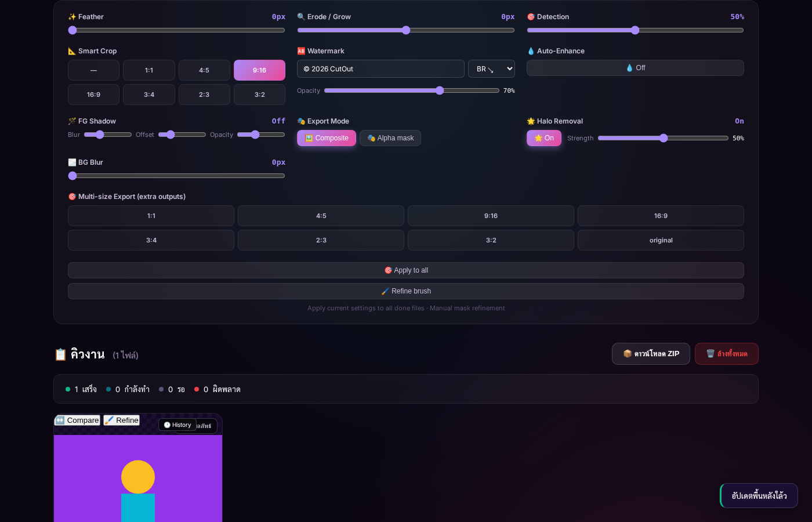Click the watermark opacity '70%' value
This screenshot has height=522, width=812.
point(509,90)
